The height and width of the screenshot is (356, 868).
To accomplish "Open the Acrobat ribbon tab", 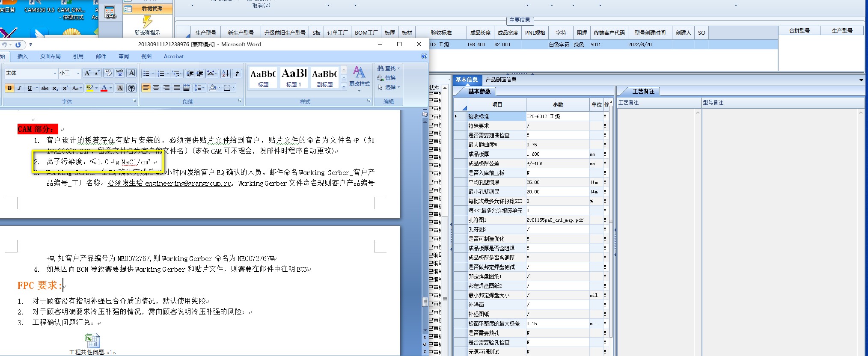I will 174,56.
